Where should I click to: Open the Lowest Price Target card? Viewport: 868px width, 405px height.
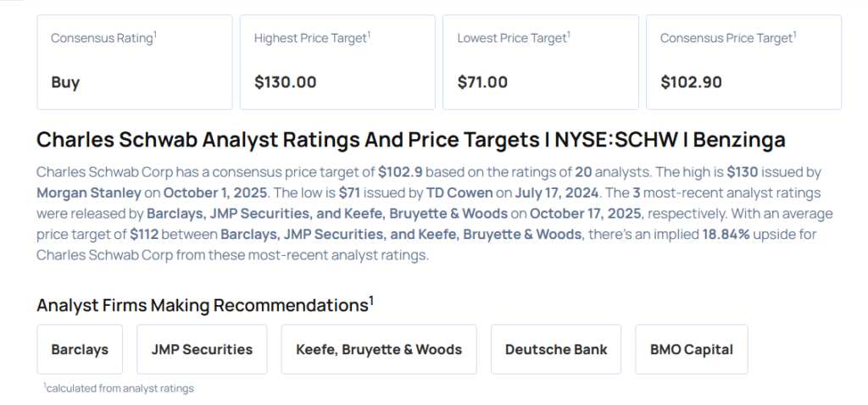click(x=540, y=62)
